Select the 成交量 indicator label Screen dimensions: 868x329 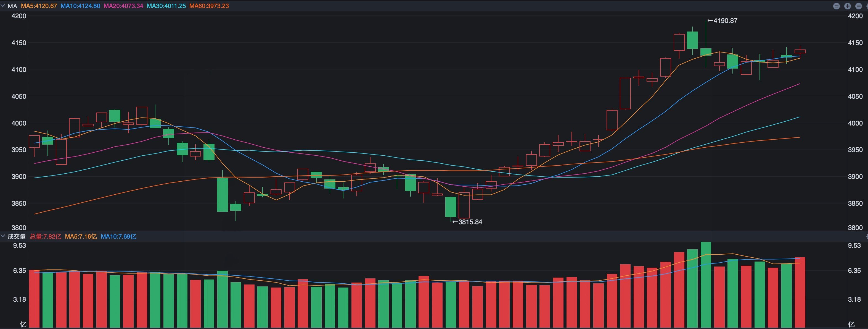click(x=17, y=237)
